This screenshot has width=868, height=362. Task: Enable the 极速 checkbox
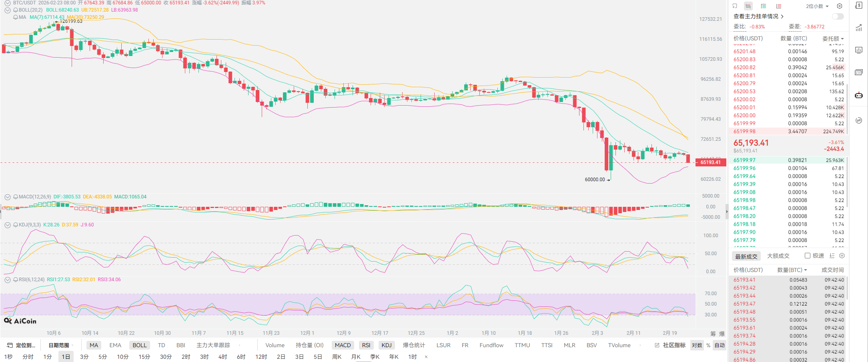[808, 256]
